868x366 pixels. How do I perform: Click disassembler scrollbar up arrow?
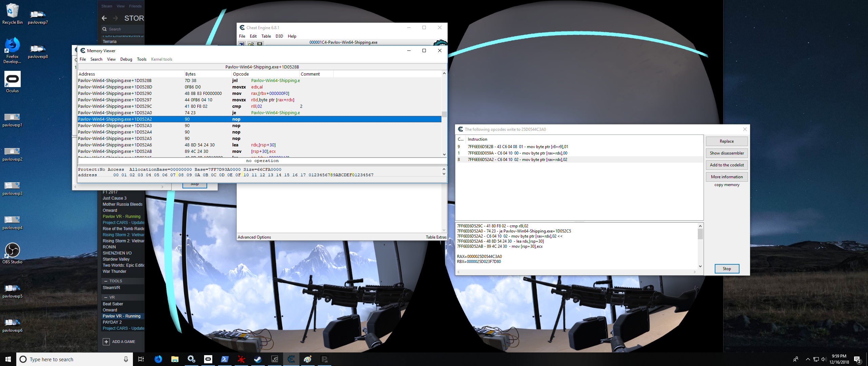pyautogui.click(x=444, y=74)
